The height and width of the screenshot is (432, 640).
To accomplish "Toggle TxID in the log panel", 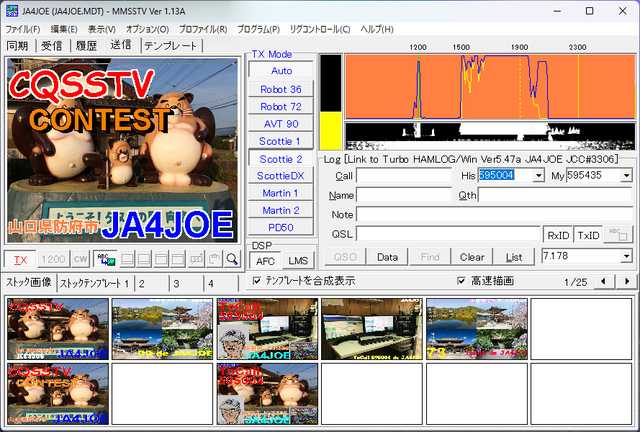I will click(x=588, y=235).
